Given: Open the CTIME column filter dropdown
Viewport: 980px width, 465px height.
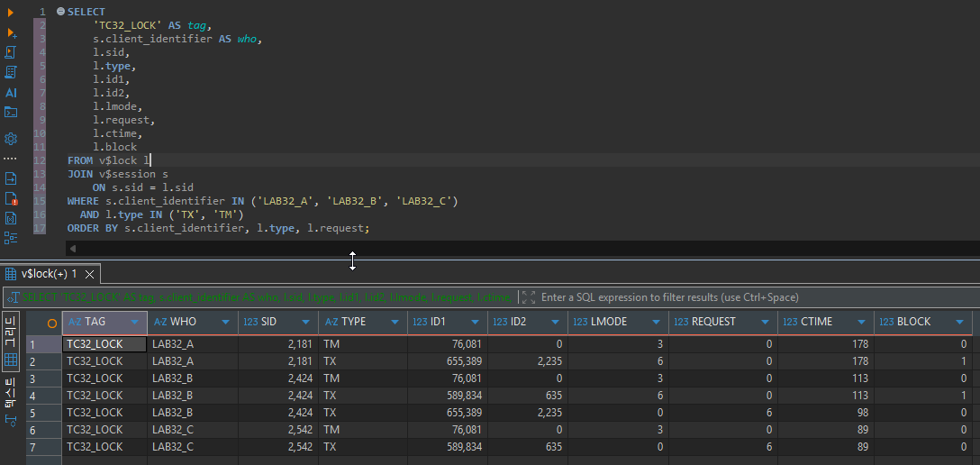Looking at the screenshot, I should coord(861,323).
